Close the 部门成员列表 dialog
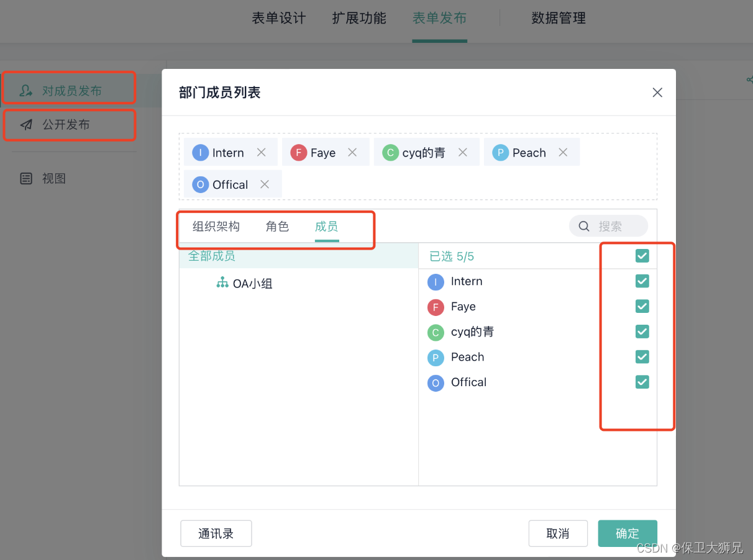Screen dimensions: 753x560 click(657, 93)
